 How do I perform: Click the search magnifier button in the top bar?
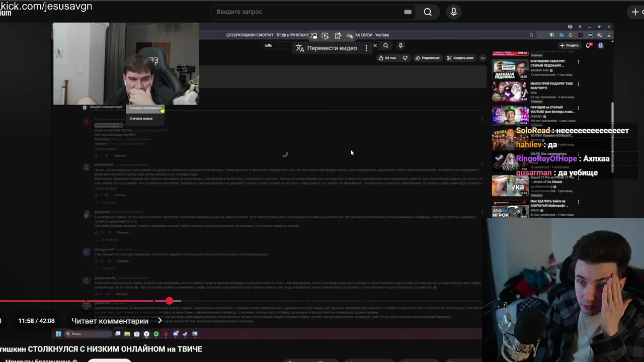pyautogui.click(x=428, y=12)
